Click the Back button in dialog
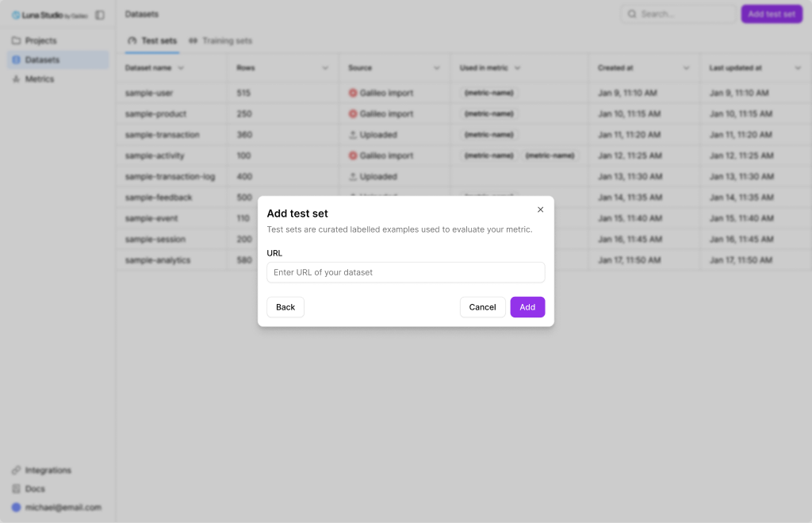Viewport: 812px width, 523px height. click(x=285, y=307)
